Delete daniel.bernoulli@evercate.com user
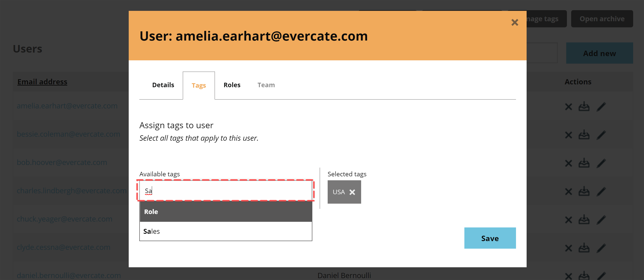Viewport: 644px width, 280px height. (569, 276)
